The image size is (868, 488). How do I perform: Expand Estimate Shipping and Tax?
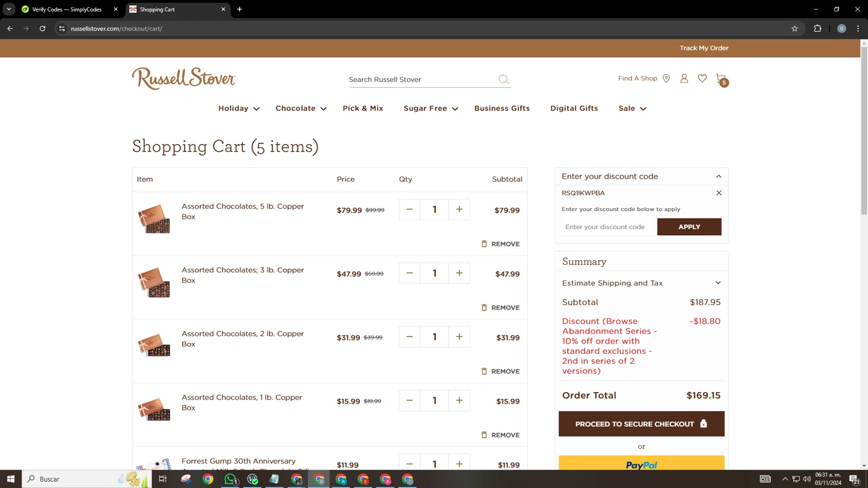642,283
